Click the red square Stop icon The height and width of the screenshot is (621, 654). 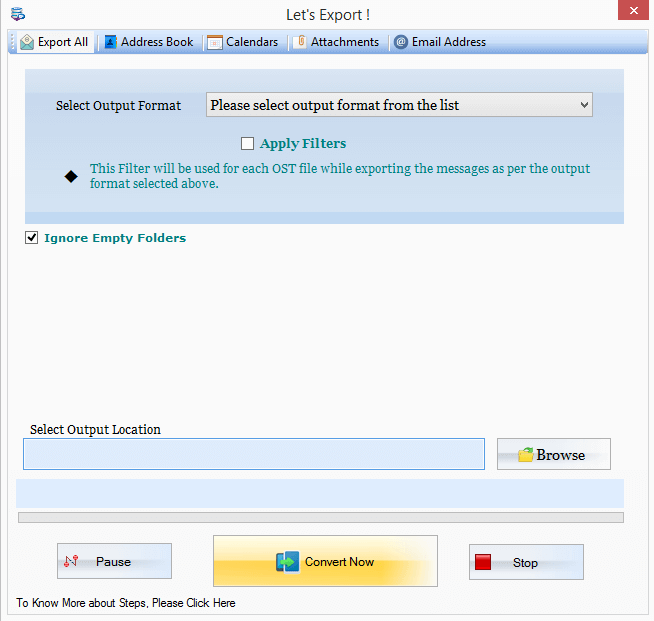pos(483,562)
